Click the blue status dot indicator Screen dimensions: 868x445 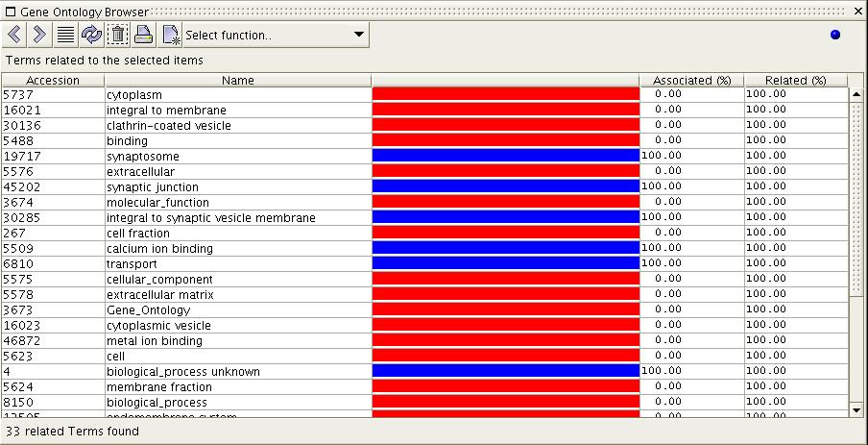point(835,35)
